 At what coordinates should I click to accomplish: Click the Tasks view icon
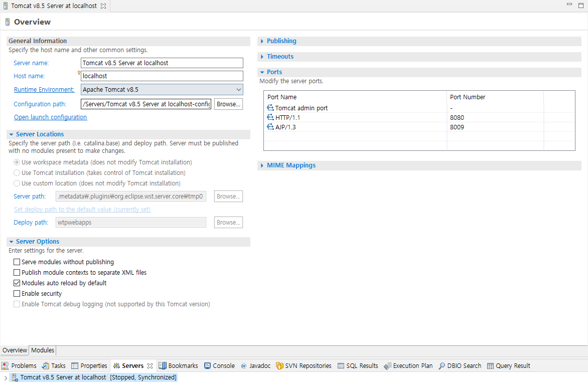click(x=45, y=366)
